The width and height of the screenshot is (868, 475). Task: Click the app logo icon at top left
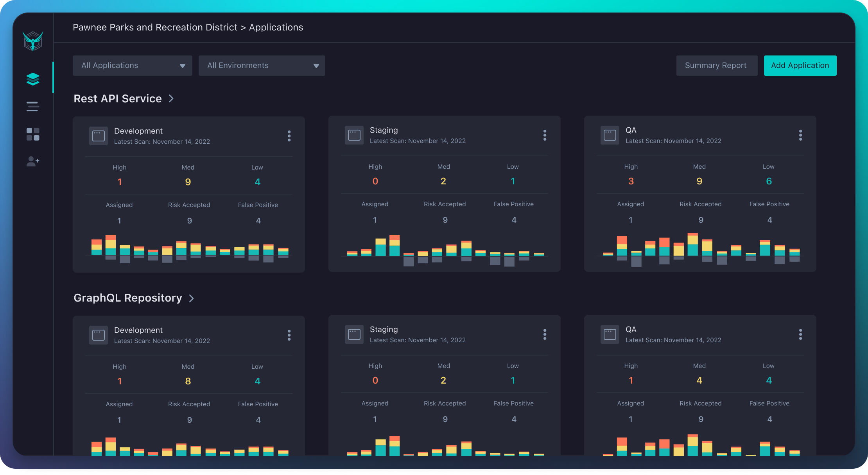(33, 41)
